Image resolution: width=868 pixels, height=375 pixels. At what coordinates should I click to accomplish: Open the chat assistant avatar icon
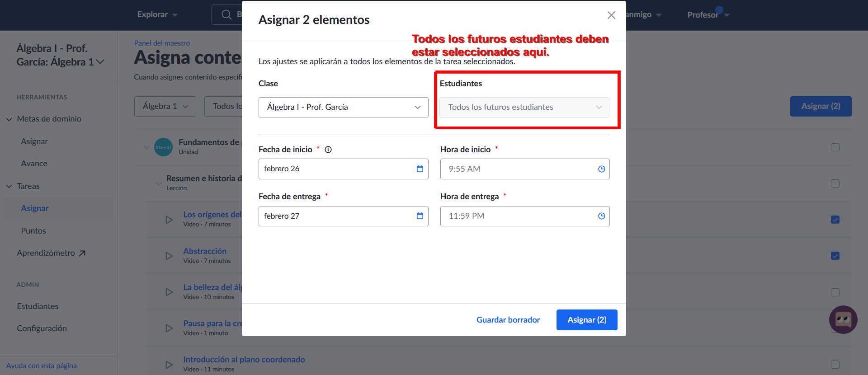[x=843, y=320]
